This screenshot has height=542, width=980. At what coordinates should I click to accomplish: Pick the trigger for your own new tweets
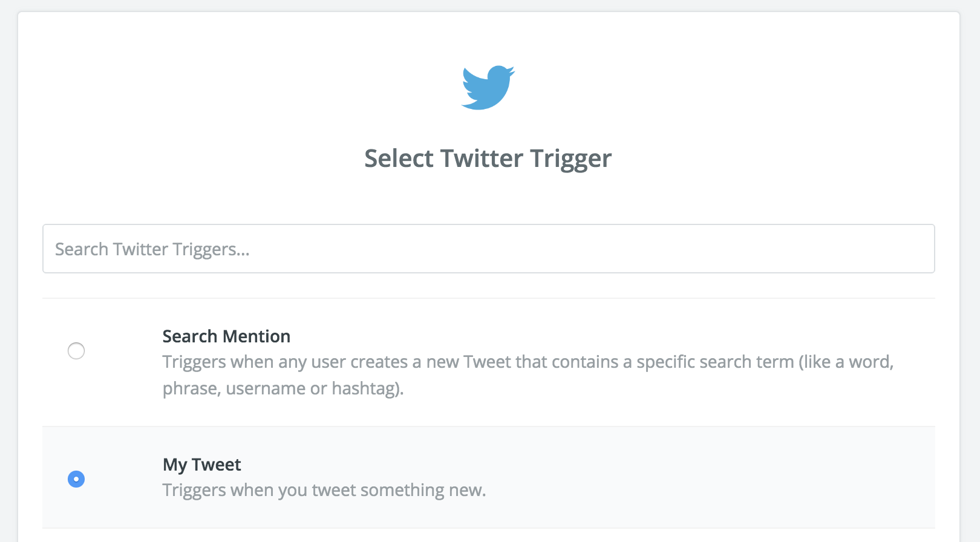coord(489,477)
